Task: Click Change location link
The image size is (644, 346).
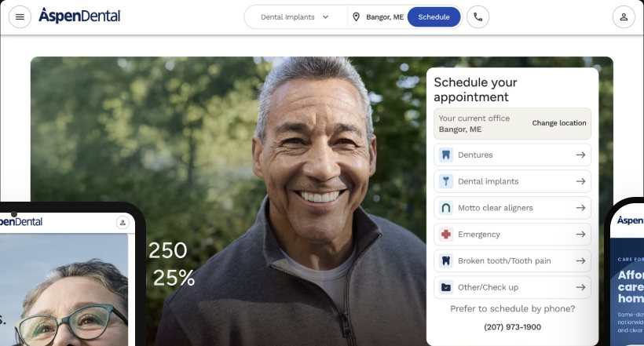Action: pyautogui.click(x=559, y=122)
